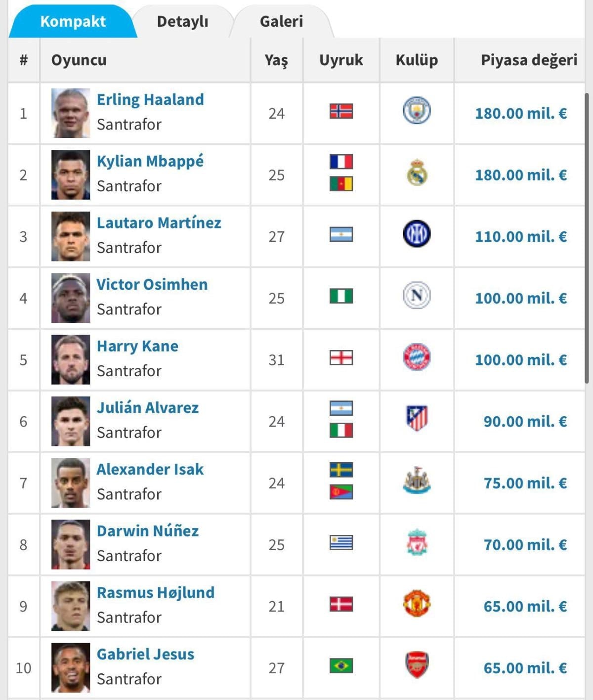Click the Bayern Munich club crest
The height and width of the screenshot is (700, 593).
(417, 357)
